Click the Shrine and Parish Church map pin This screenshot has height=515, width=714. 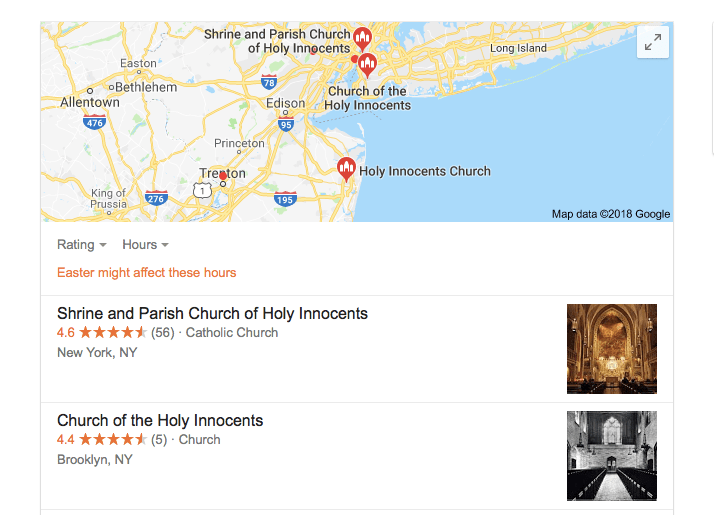(362, 40)
